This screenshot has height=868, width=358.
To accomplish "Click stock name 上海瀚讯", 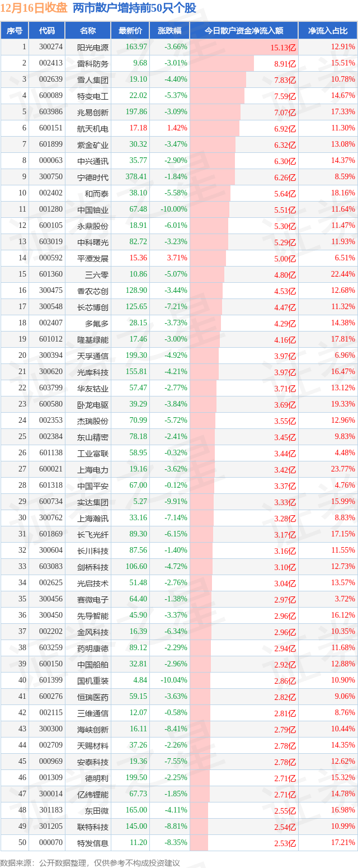I will (x=93, y=518).
